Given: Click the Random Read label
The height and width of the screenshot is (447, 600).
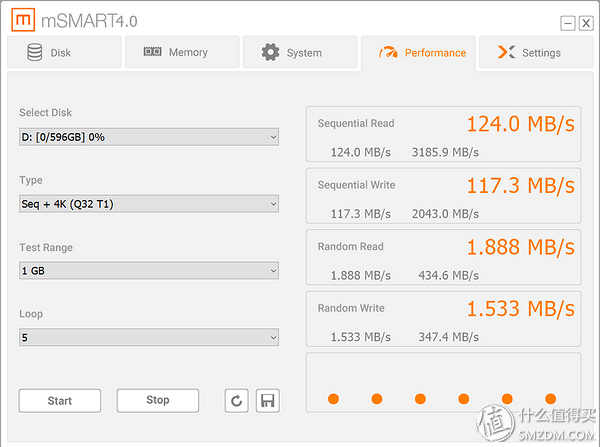Looking at the screenshot, I should pyautogui.click(x=351, y=246).
